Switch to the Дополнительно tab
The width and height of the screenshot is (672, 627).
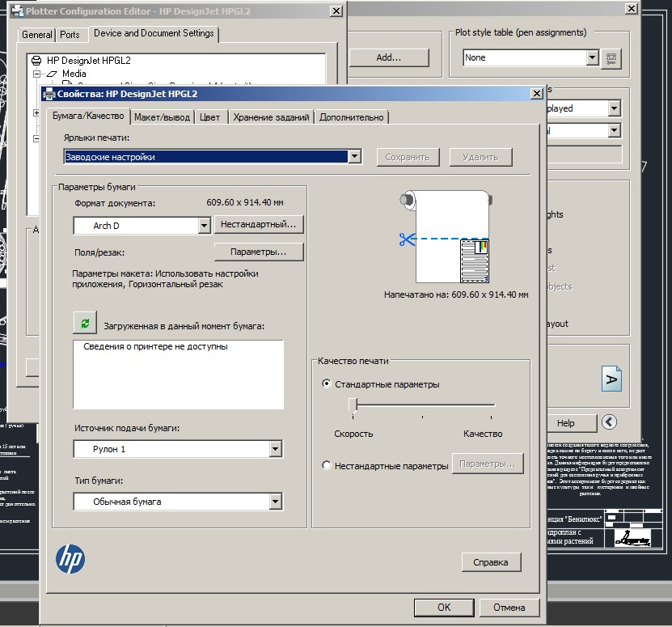pos(352,117)
